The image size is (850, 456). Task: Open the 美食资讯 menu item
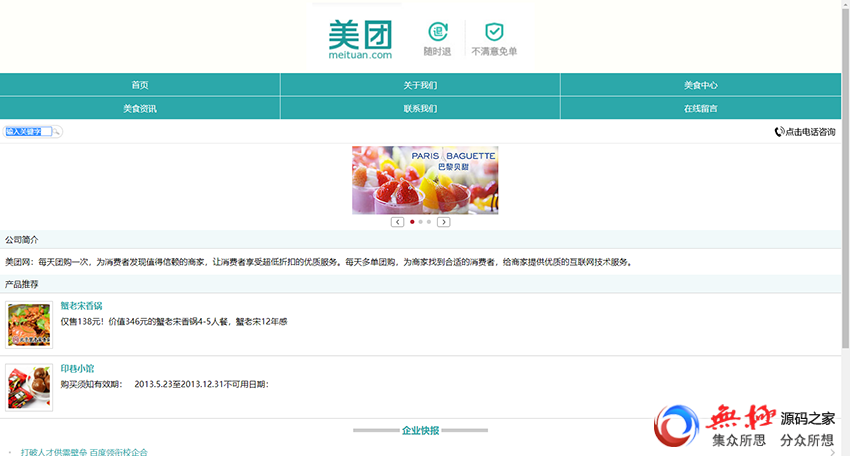pyautogui.click(x=140, y=108)
